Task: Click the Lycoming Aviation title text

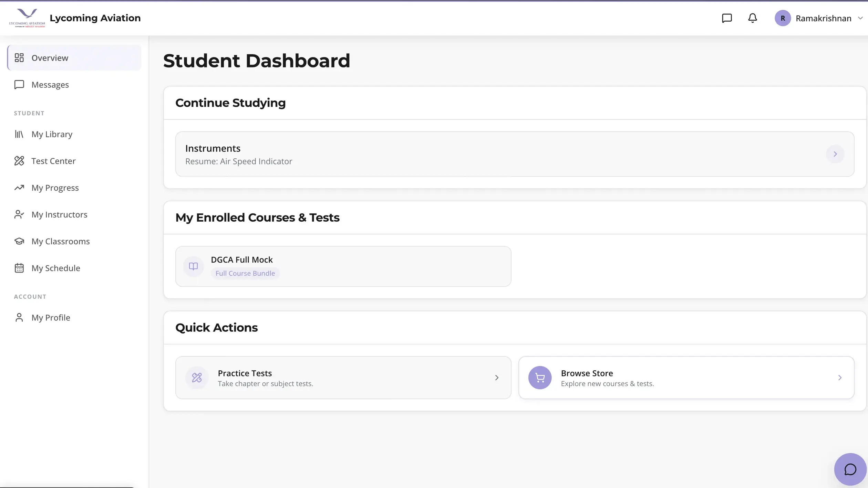Action: 95,18
